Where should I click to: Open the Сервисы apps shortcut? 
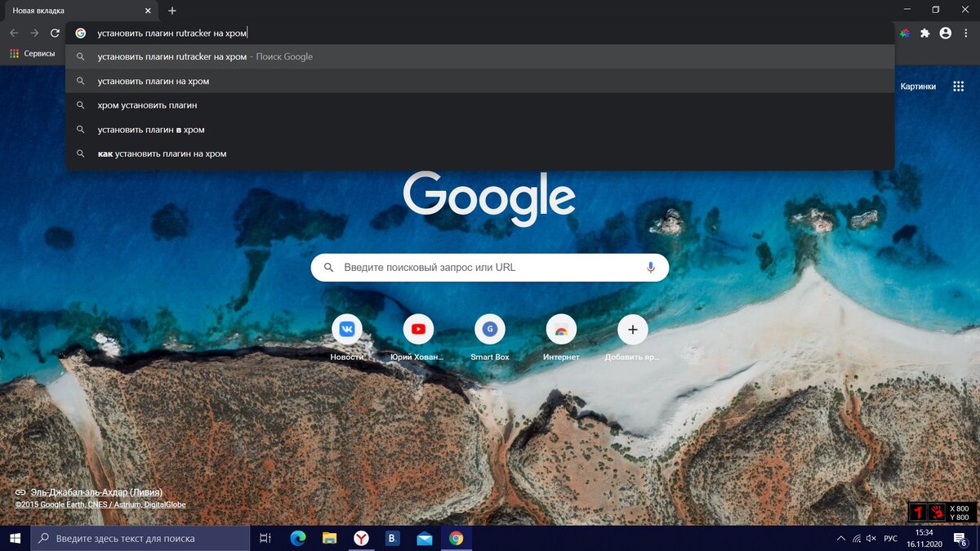tap(33, 54)
